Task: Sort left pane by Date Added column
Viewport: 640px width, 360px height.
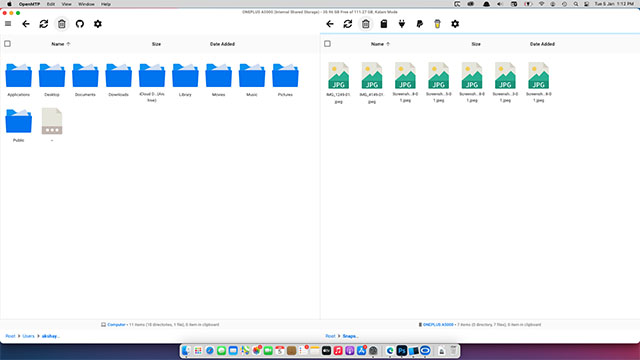Action: (x=222, y=44)
